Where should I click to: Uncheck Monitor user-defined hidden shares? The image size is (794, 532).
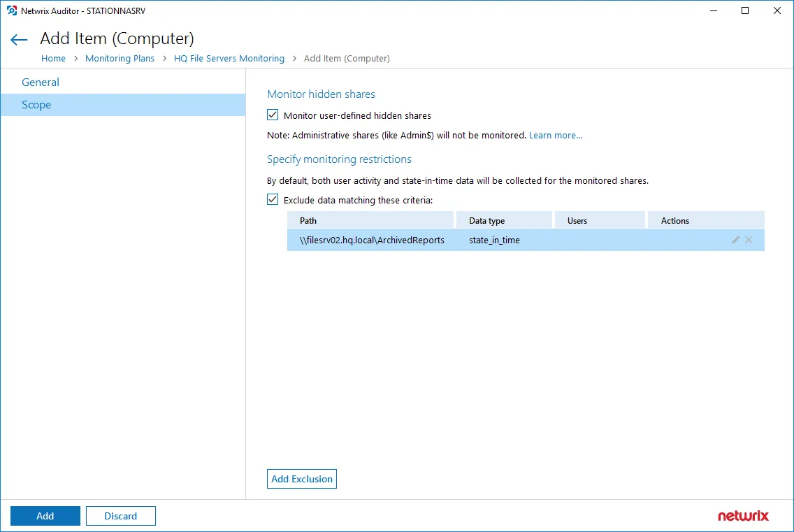point(273,115)
